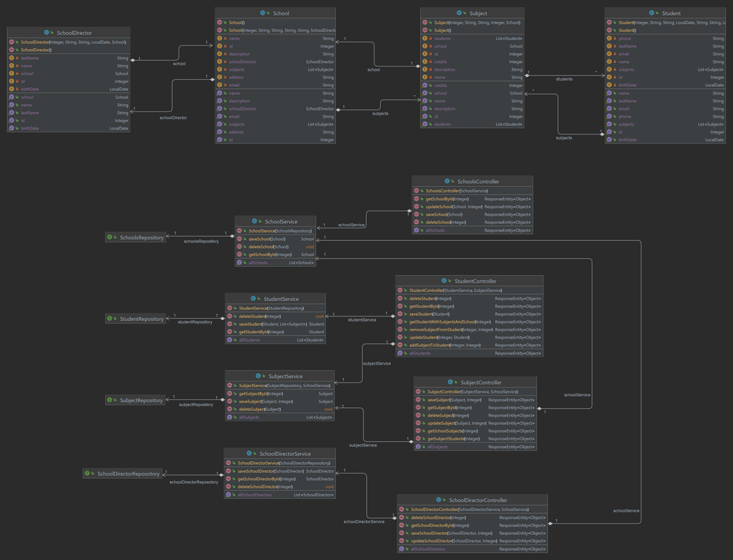Click the interface icon on SchoolsRepository node
Image resolution: width=733 pixels, height=560 pixels.
click(x=110, y=237)
